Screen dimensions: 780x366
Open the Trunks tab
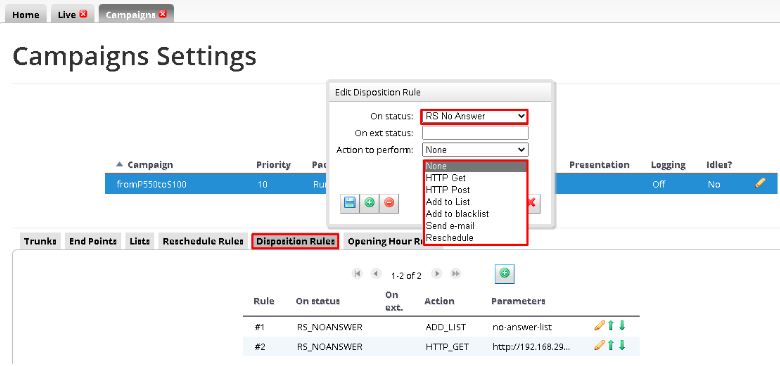(x=40, y=241)
